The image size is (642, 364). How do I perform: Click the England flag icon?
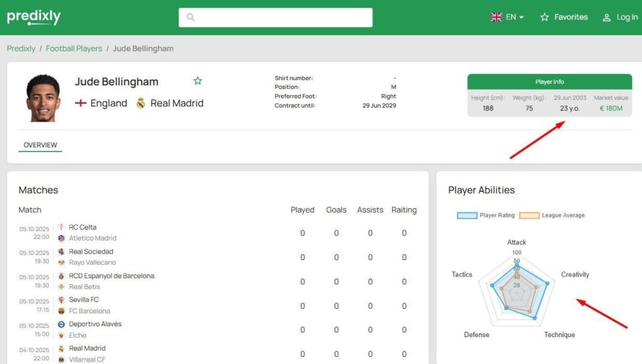(x=80, y=103)
